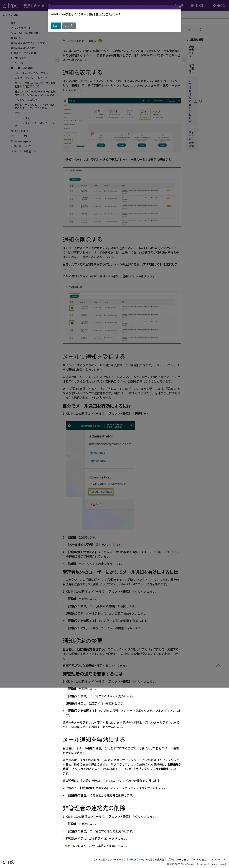Expand 概要 in navigation tree
The width and height of the screenshot is (229, 868).
[x=13, y=23]
